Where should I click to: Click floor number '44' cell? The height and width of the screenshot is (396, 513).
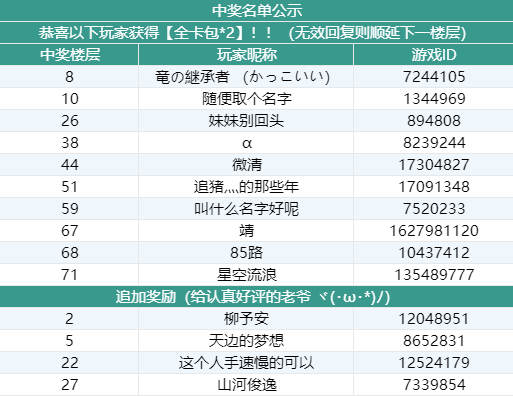tap(69, 165)
